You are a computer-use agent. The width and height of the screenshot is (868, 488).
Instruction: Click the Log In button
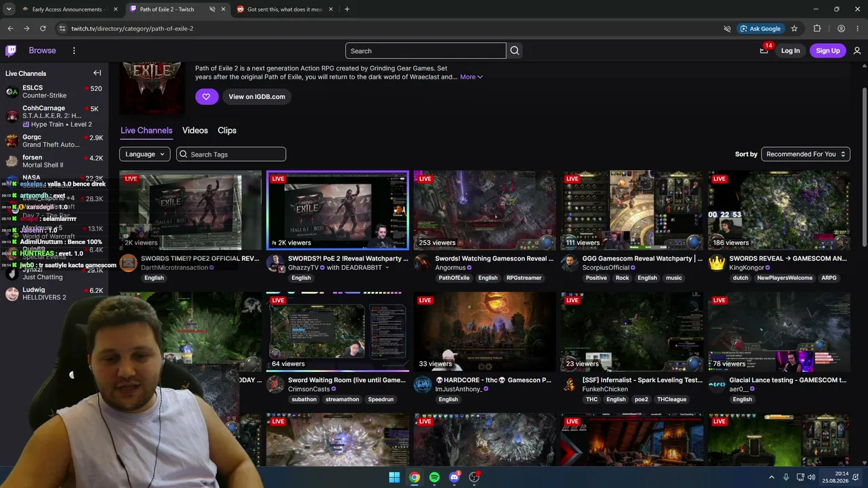[790, 51]
